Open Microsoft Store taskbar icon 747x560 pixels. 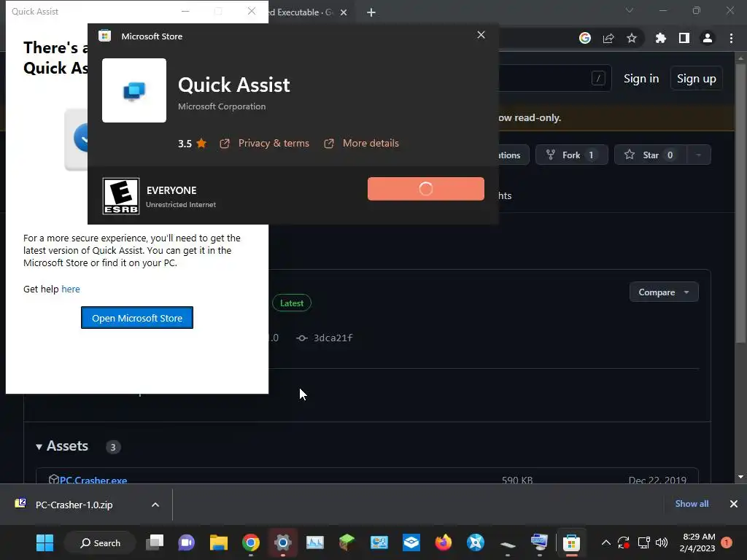click(571, 542)
